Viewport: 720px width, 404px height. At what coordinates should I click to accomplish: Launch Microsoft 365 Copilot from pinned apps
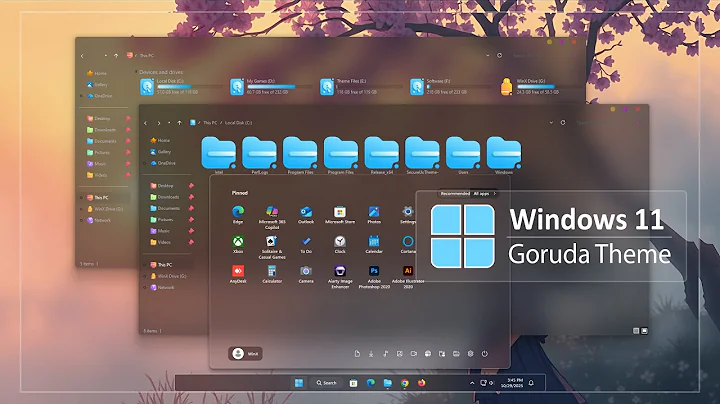[272, 217]
